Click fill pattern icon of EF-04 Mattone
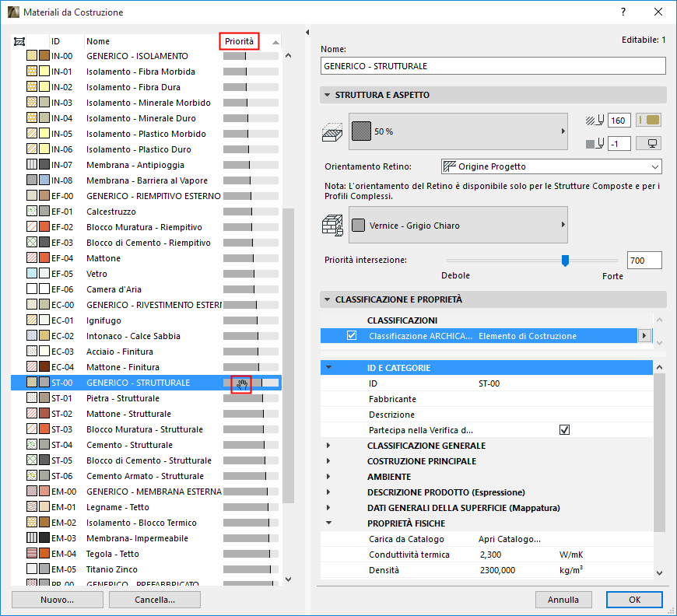The width and height of the screenshot is (677, 616). tap(32, 257)
